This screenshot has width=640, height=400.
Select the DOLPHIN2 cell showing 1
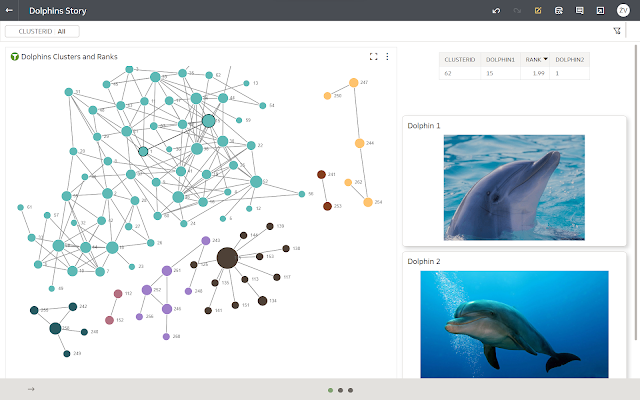pos(569,73)
